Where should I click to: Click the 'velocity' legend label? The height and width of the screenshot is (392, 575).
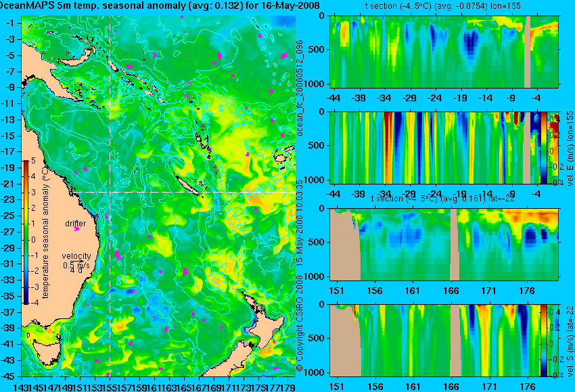76,255
